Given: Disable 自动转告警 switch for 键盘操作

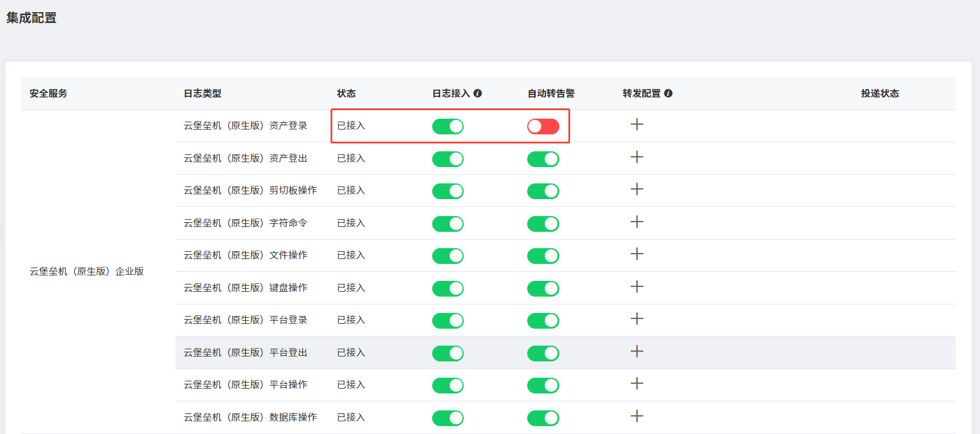Looking at the screenshot, I should click(543, 288).
